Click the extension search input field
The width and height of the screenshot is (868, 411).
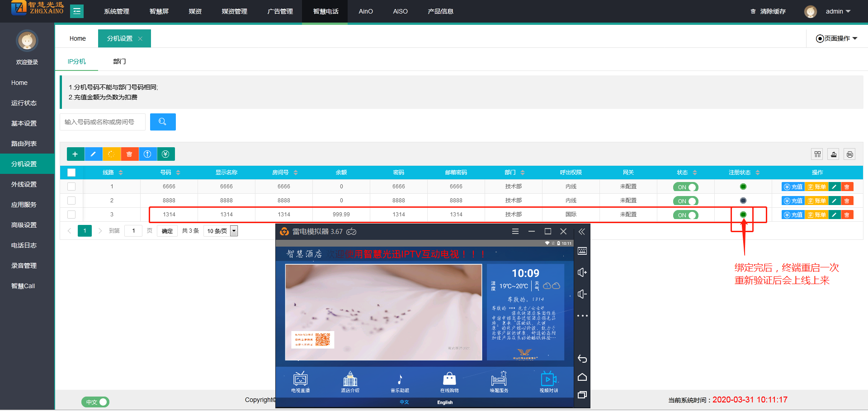click(x=103, y=122)
